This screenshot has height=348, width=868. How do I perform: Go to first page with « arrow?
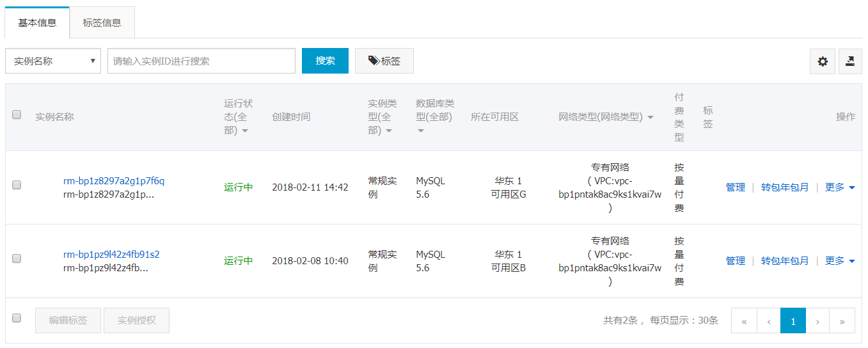pyautogui.click(x=744, y=321)
